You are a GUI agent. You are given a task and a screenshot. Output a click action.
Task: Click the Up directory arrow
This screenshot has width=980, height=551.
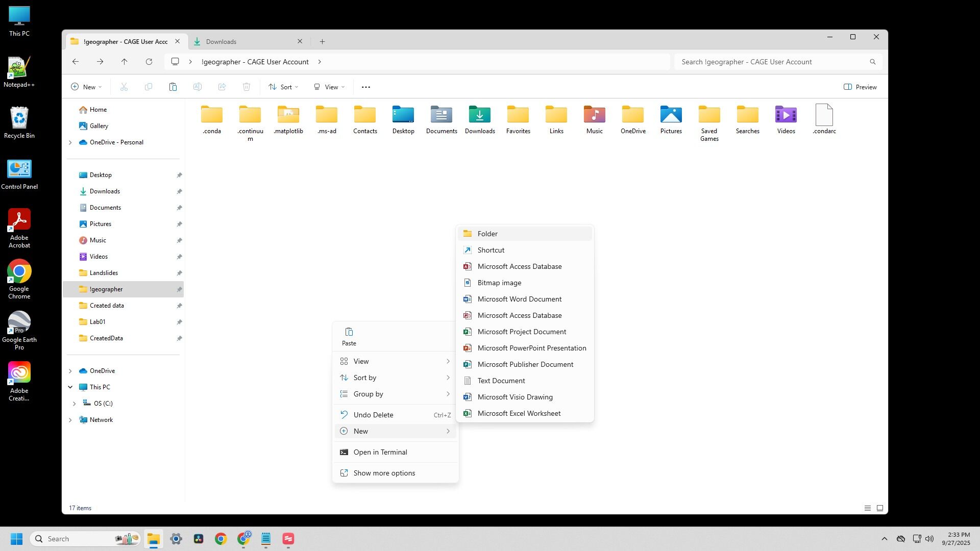point(125,62)
